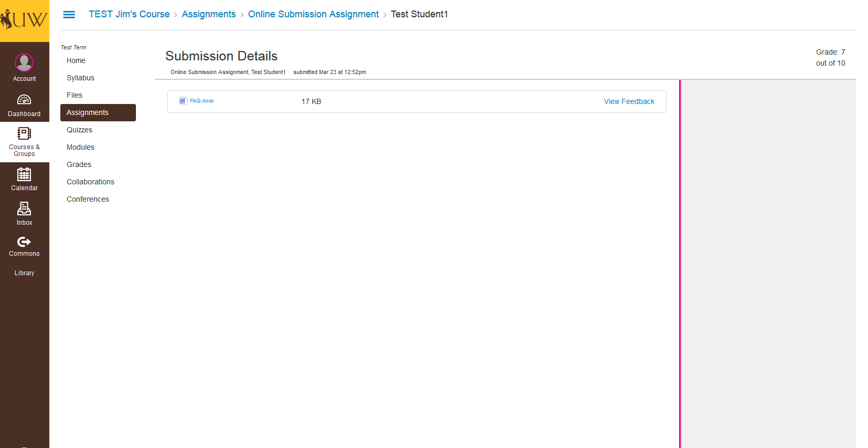Open Files in the course menu

tap(75, 95)
